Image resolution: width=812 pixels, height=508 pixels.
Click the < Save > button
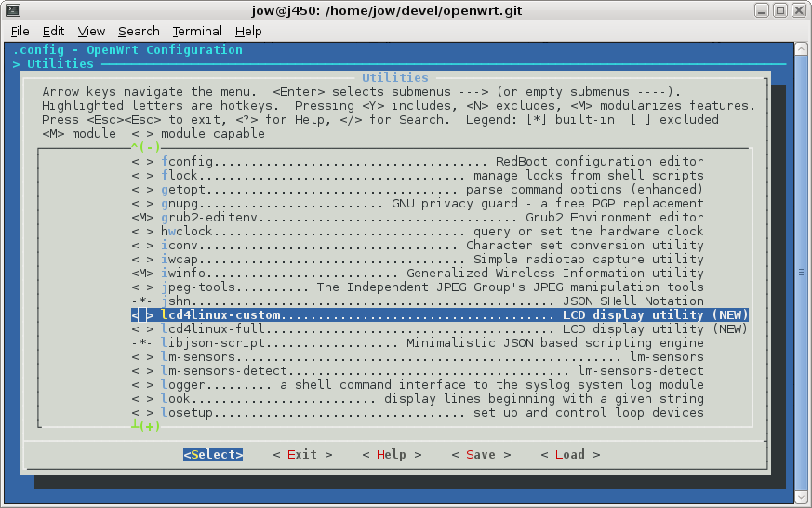click(481, 454)
